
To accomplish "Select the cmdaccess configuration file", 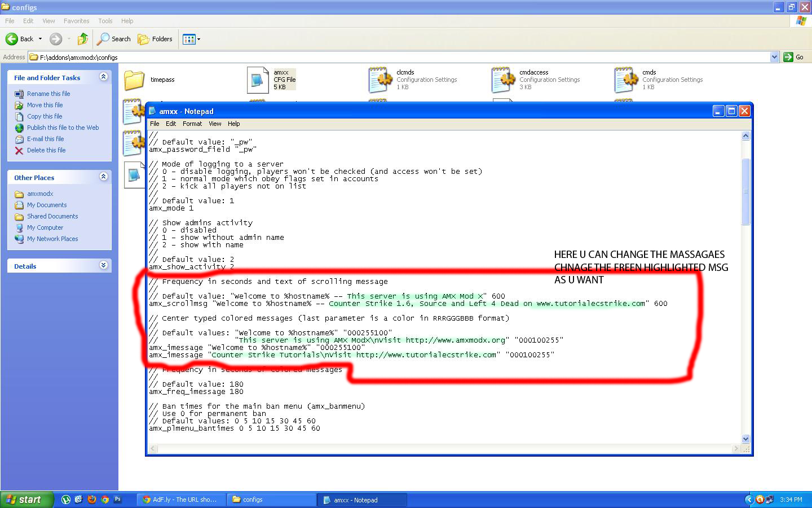I will pos(536,80).
